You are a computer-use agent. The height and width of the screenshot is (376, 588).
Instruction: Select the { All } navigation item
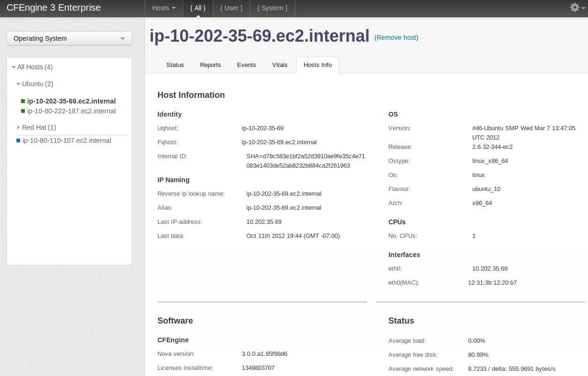tap(198, 8)
